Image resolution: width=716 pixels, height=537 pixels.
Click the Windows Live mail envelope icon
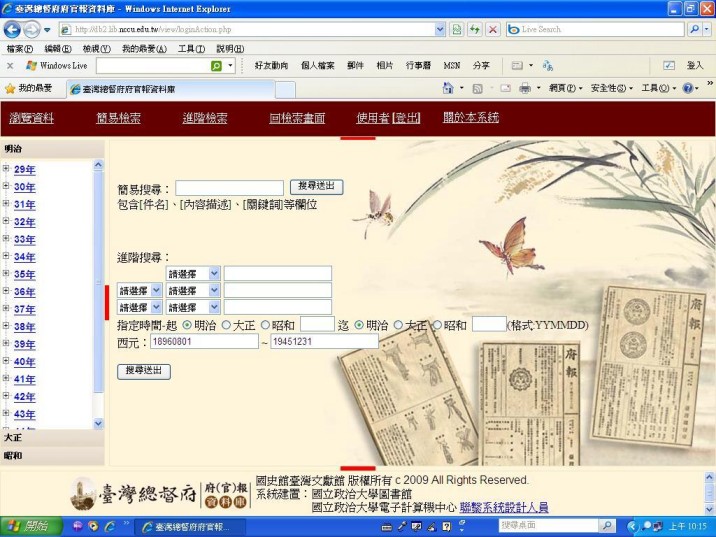click(x=517, y=66)
